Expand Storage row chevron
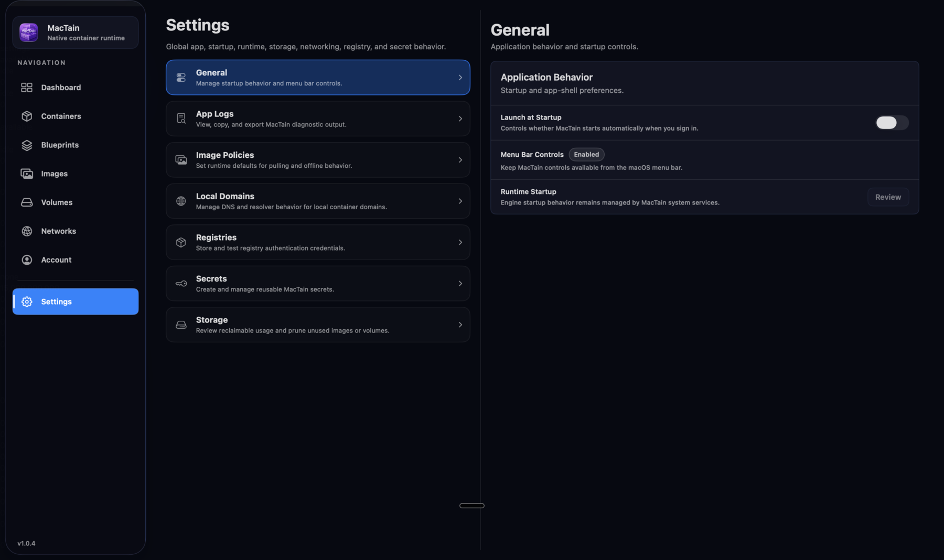This screenshot has width=944, height=560. tap(460, 325)
